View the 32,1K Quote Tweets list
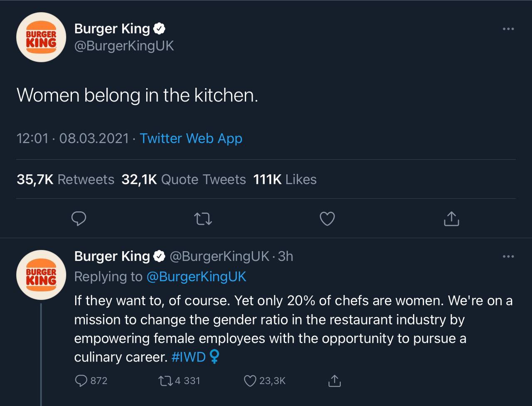 click(184, 179)
